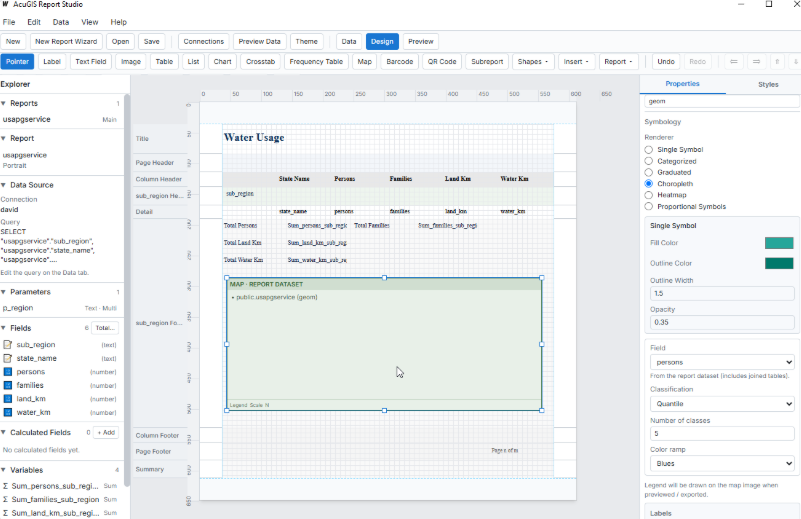Image resolution: width=801 pixels, height=519 pixels.
Task: Collapse the Variables section
Action: tap(4, 470)
